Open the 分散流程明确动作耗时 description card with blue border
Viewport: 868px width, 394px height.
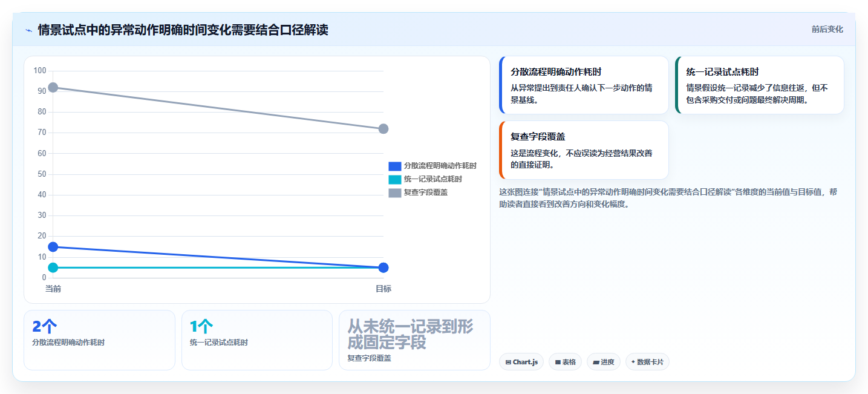tap(584, 85)
